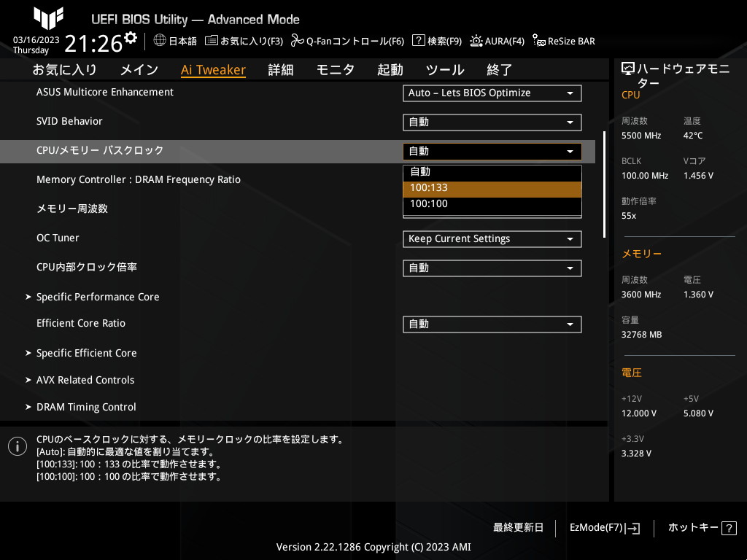Click the 21:26 clock display
This screenshot has height=560, width=747.
tap(93, 44)
